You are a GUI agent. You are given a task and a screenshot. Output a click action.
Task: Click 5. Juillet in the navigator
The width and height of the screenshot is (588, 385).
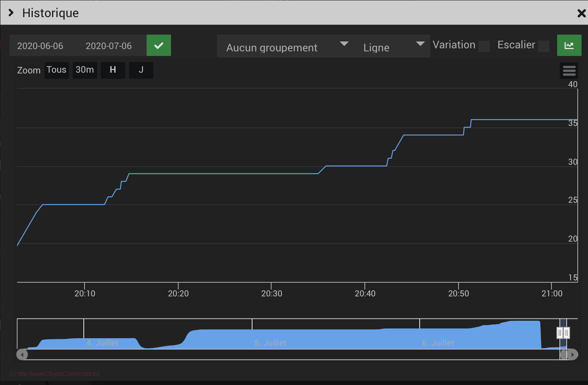coord(270,343)
